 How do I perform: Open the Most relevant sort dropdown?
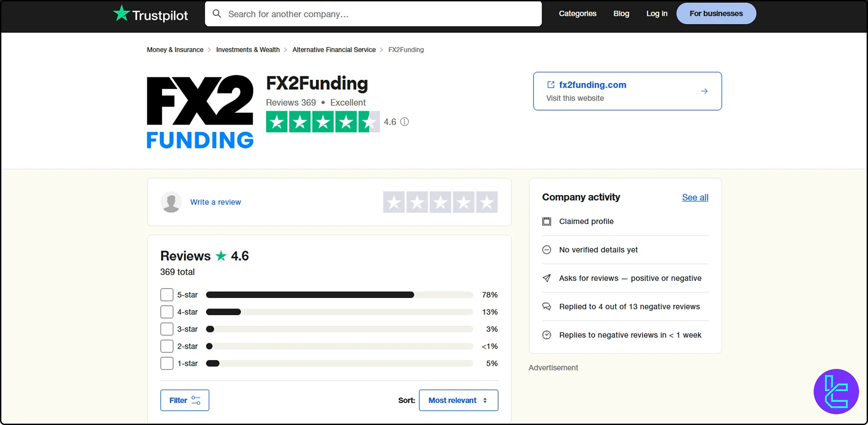tap(458, 400)
